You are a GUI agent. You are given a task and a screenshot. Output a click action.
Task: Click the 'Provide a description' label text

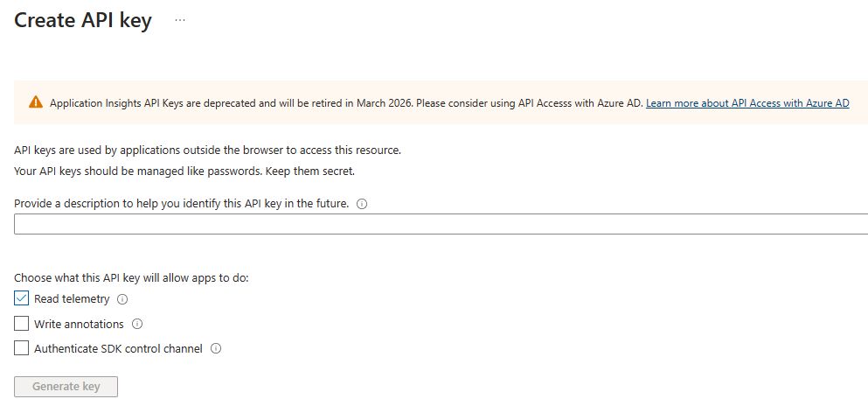(x=181, y=204)
